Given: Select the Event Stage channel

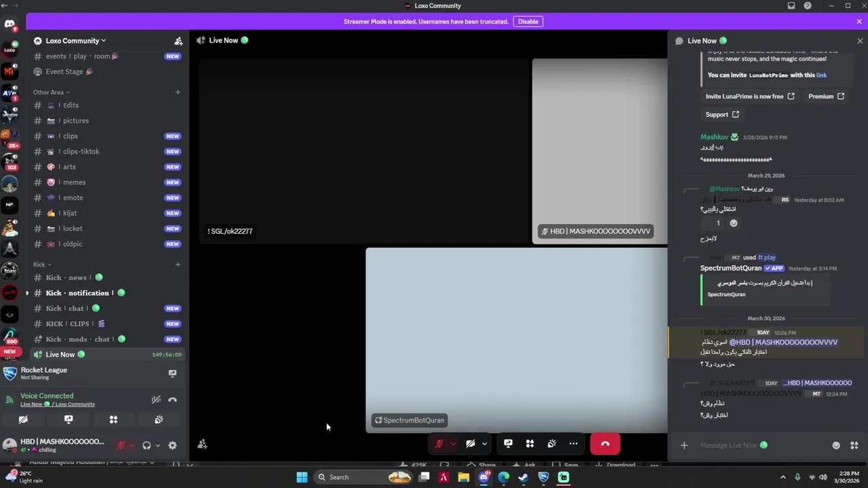Looking at the screenshot, I should (107, 72).
